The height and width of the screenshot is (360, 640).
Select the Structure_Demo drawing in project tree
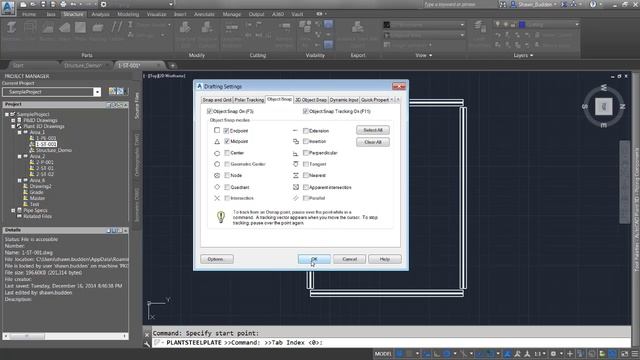(53, 150)
